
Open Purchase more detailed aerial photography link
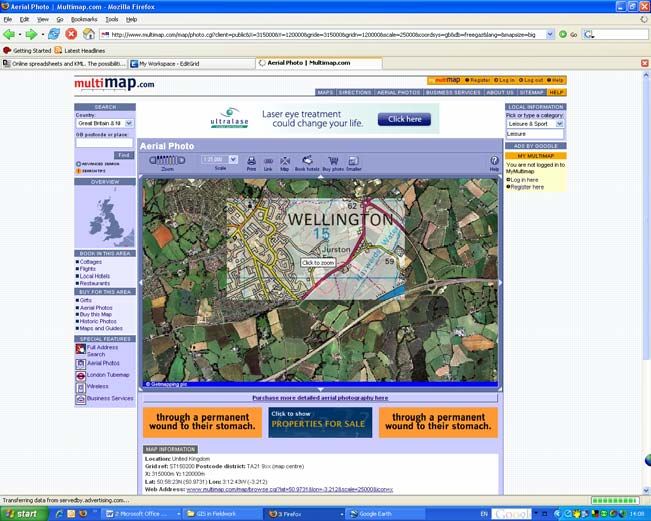tap(320, 398)
